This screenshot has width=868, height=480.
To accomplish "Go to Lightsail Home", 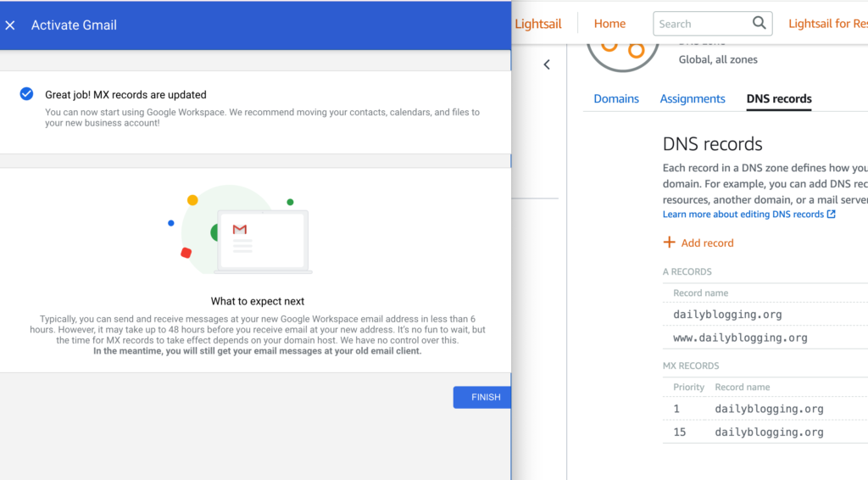I will [609, 24].
